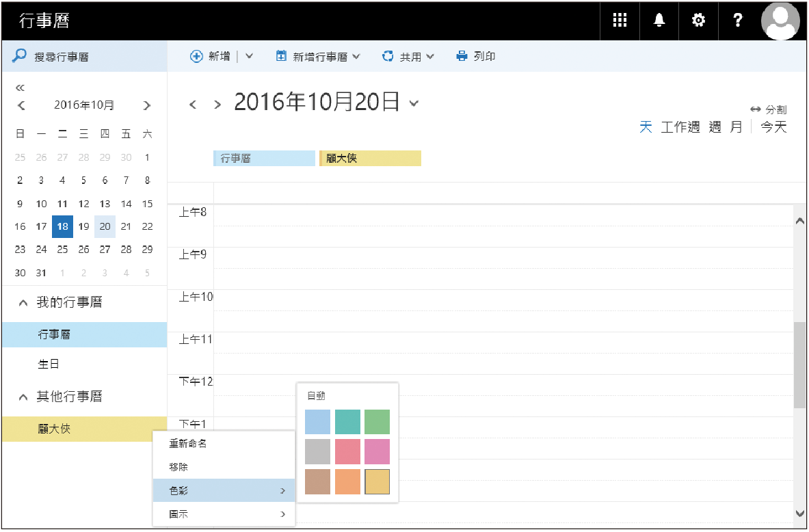This screenshot has height=532, width=809.
Task: Open dropdown arrow next to 新增
Action: [x=249, y=56]
